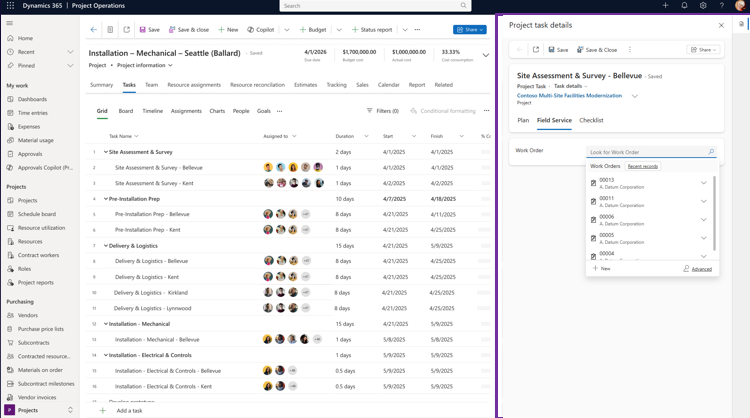
Task: Click the help question mark icon
Action: [x=721, y=6]
